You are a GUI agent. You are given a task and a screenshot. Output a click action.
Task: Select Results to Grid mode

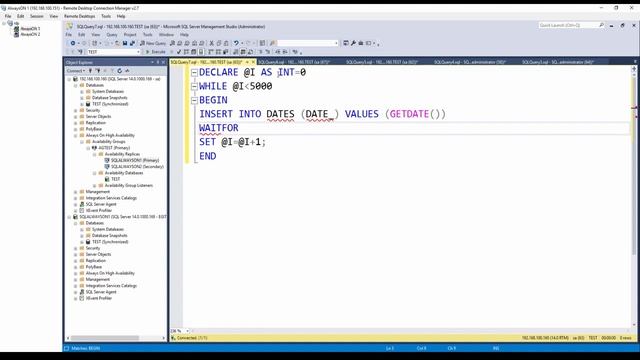pos(243,52)
